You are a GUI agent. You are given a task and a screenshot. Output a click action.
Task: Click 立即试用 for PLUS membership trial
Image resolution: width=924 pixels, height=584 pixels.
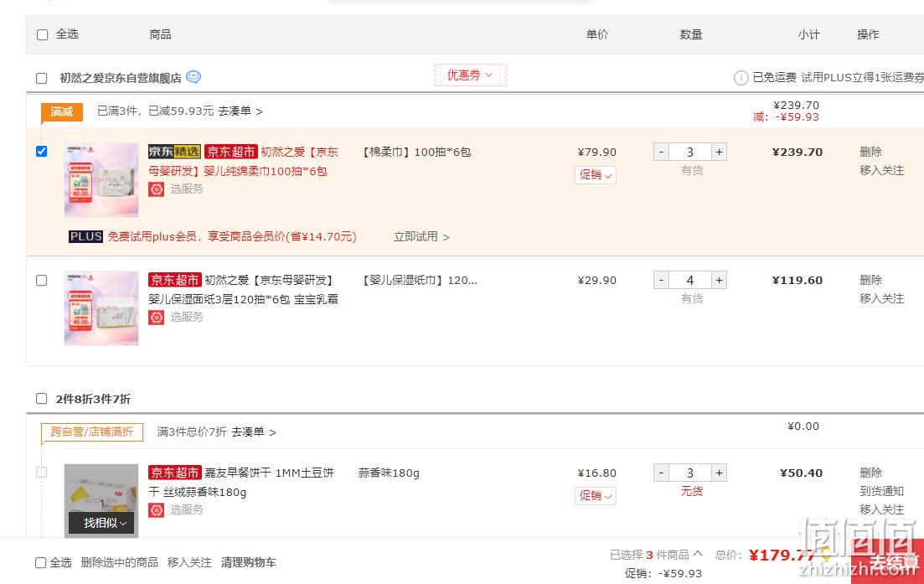click(x=421, y=236)
